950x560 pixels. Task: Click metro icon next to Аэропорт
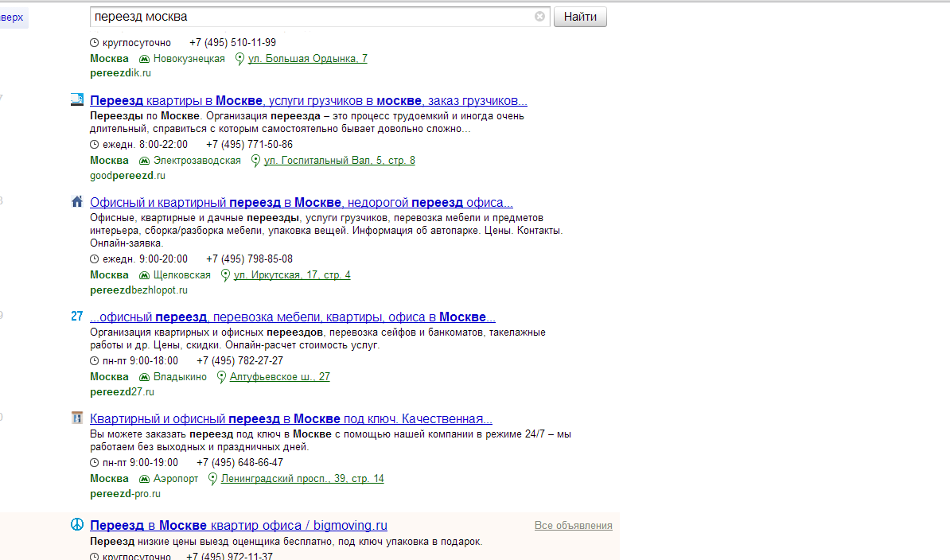tap(144, 478)
